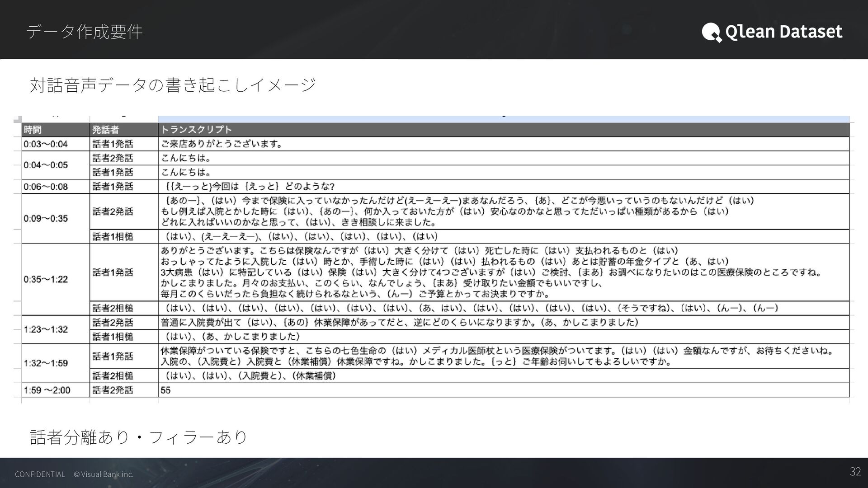This screenshot has width=868, height=488.
Task: Click the トランスクリプト column header
Action: point(504,130)
